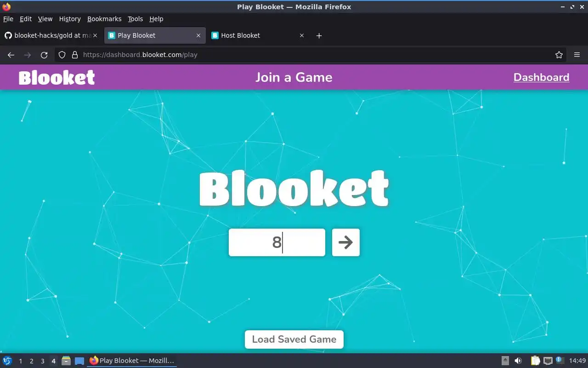Image resolution: width=588 pixels, height=368 pixels.
Task: Minimize the Firefox window
Action: [x=563, y=7]
